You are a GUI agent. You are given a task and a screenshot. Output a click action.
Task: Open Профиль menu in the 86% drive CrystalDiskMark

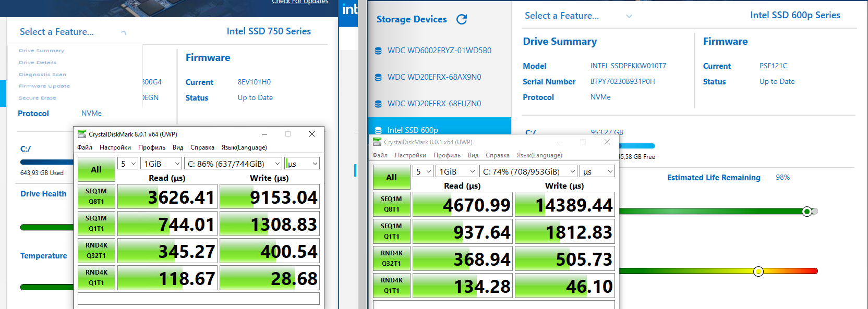[x=152, y=147]
